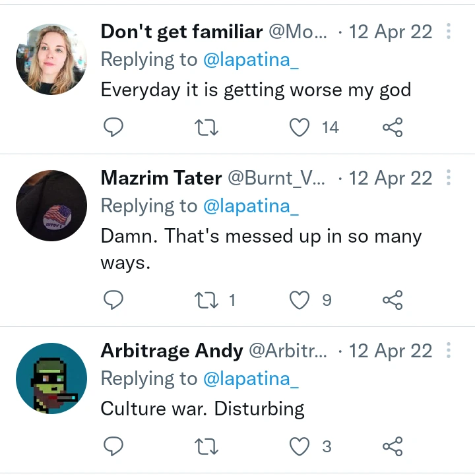Like the 'Culture war. Disturbing' tweet
This screenshot has height=476, width=475.
coord(300,447)
